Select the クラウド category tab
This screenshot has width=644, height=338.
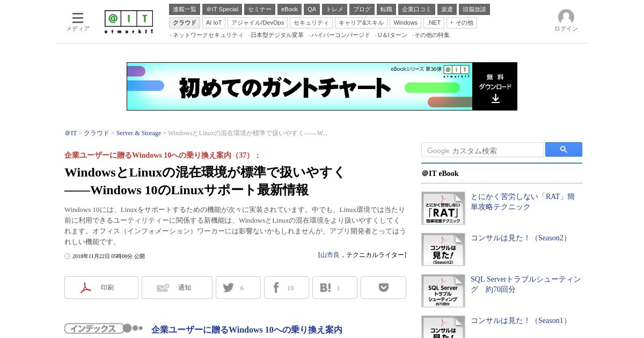(185, 23)
